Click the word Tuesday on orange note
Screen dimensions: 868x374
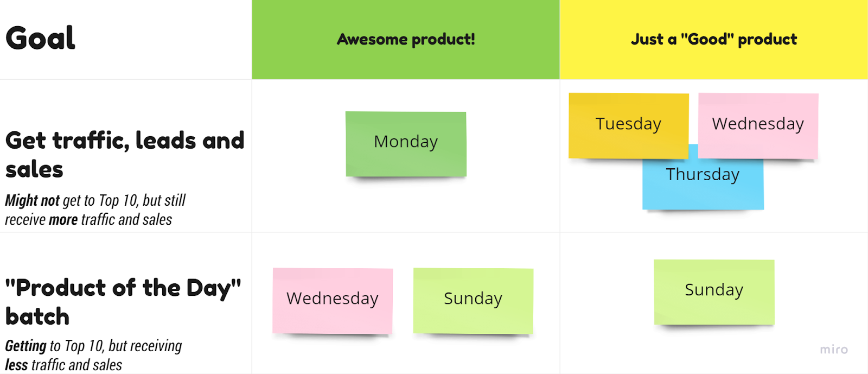(x=628, y=124)
